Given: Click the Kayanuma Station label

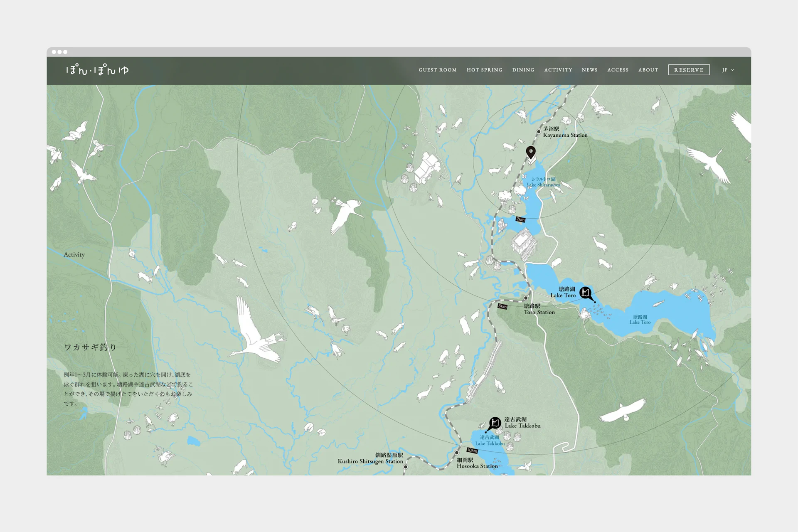Looking at the screenshot, I should click(x=565, y=132).
